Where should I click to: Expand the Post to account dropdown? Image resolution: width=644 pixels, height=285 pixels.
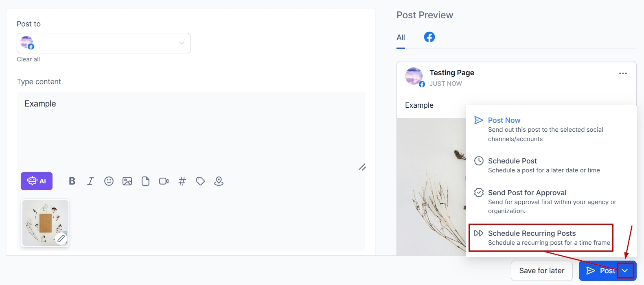pyautogui.click(x=182, y=43)
